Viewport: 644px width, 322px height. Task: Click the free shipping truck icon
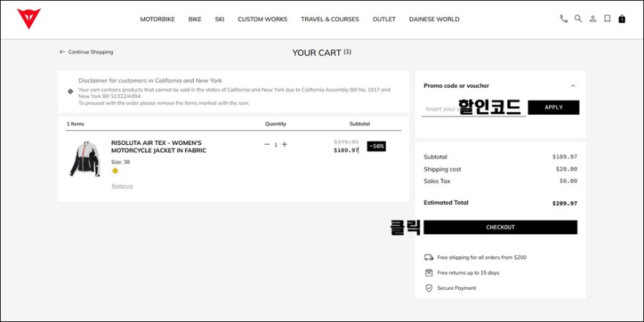429,258
